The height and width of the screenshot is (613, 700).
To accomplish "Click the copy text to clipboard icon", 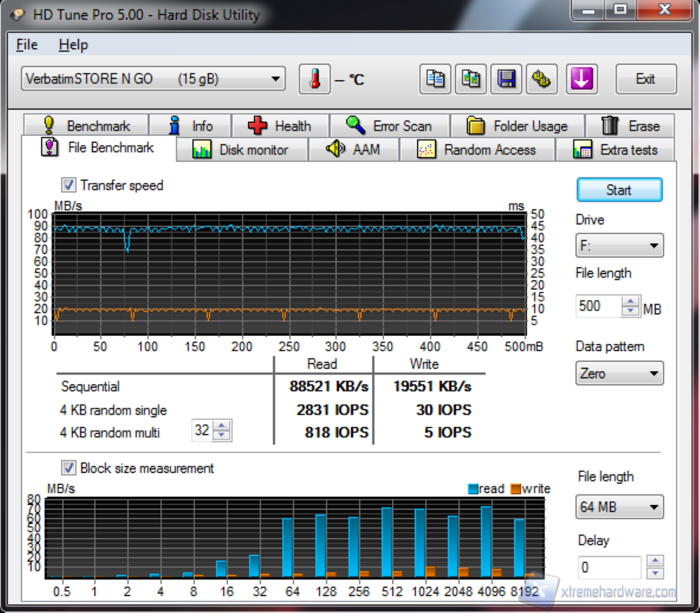I will click(x=436, y=79).
